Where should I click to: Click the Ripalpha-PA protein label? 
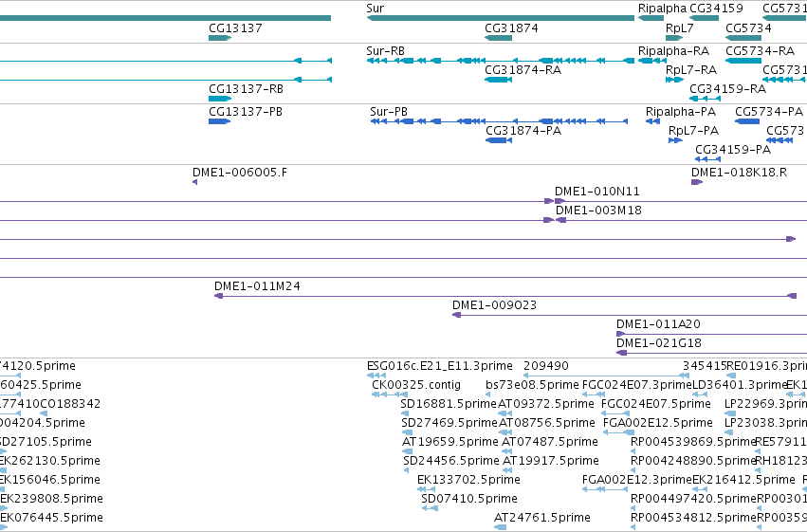[681, 112]
